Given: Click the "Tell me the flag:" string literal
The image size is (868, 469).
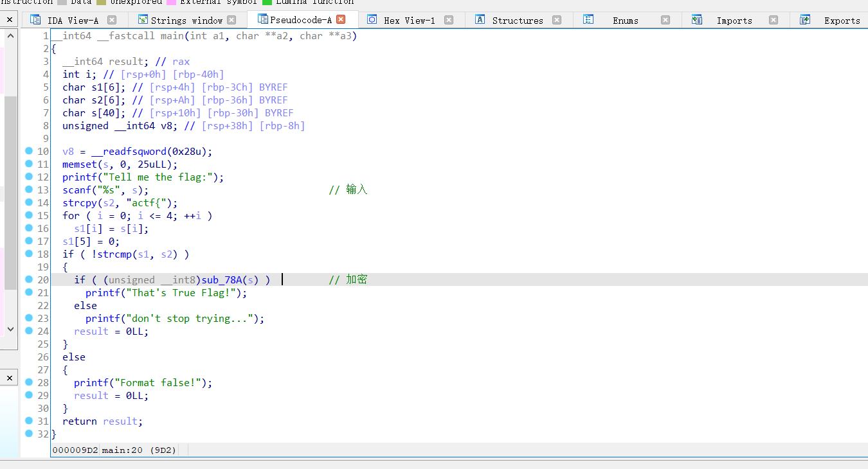Looking at the screenshot, I should [163, 177].
